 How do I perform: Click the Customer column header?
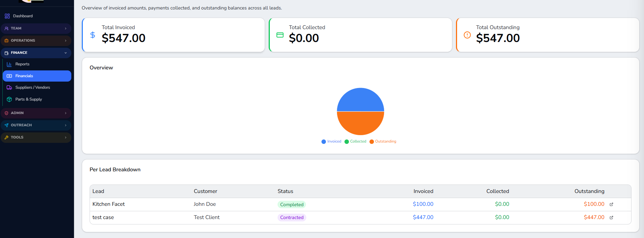click(205, 191)
